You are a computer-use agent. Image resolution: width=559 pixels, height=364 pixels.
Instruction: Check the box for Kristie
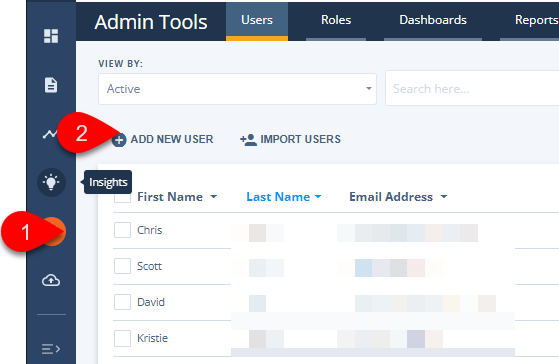122,338
